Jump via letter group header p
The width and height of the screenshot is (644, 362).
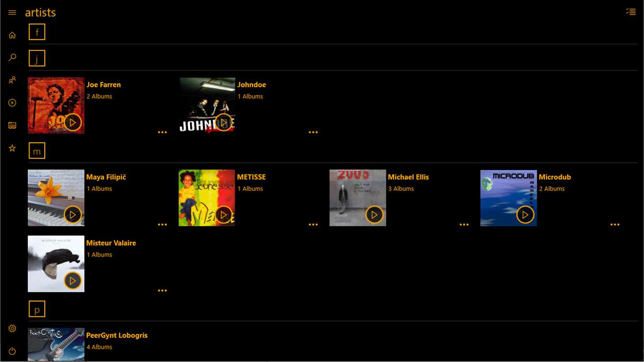pyautogui.click(x=37, y=309)
